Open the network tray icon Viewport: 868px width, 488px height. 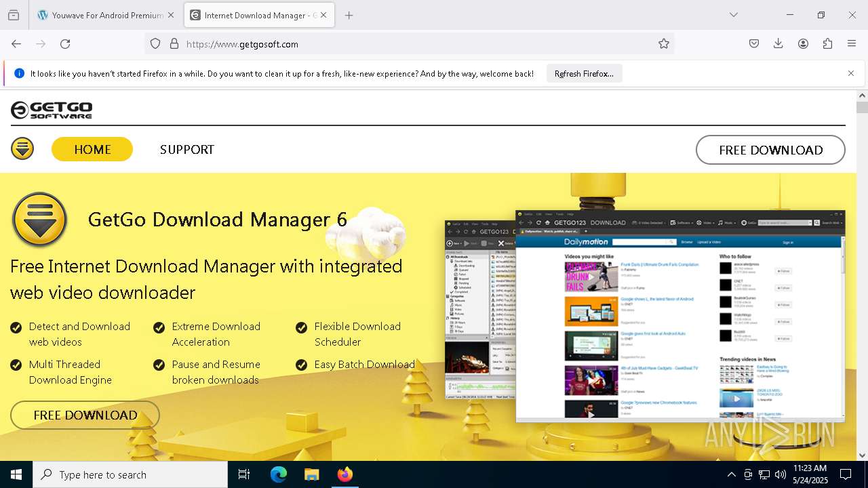tap(764, 474)
